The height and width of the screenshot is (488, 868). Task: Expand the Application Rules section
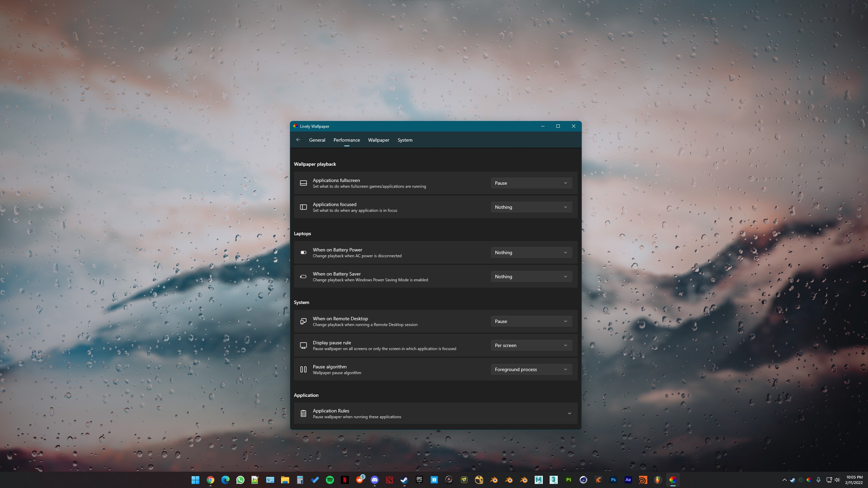pos(570,413)
